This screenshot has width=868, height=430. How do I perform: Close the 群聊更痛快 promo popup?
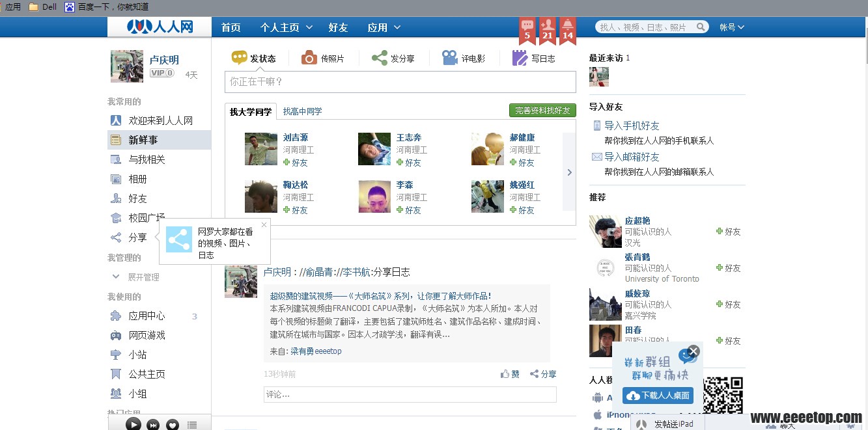pos(693,351)
